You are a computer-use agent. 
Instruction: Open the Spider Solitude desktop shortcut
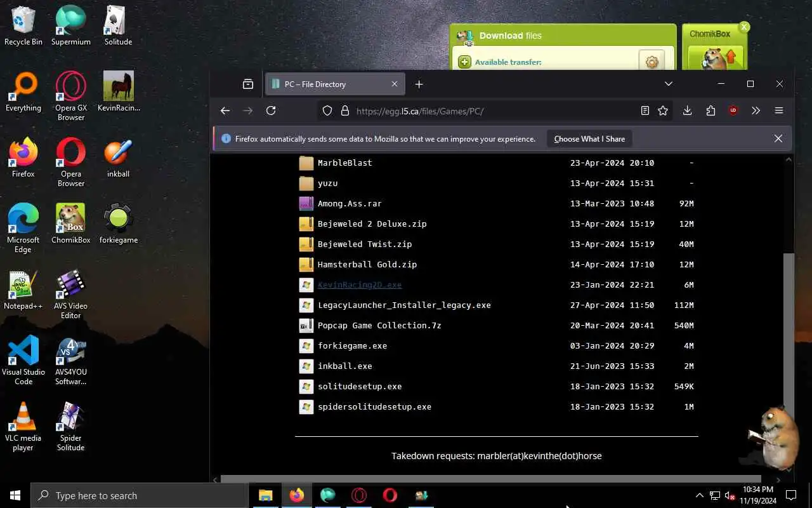tap(71, 427)
